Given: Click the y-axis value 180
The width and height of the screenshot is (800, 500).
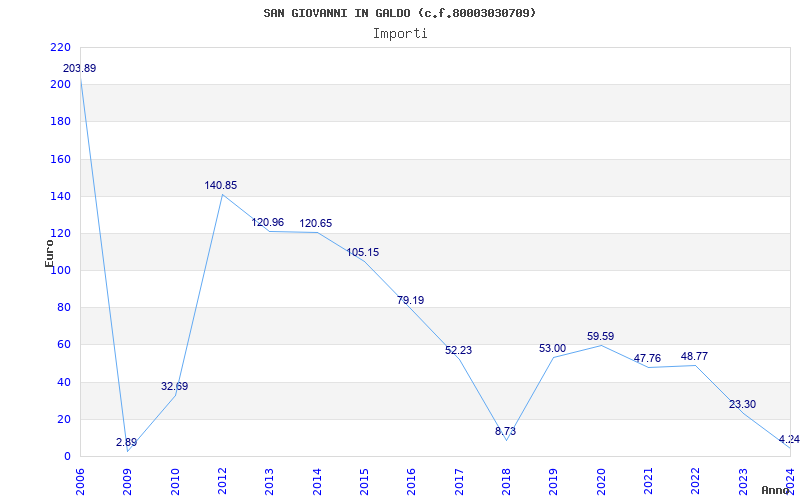Looking at the screenshot, I should coord(60,122).
